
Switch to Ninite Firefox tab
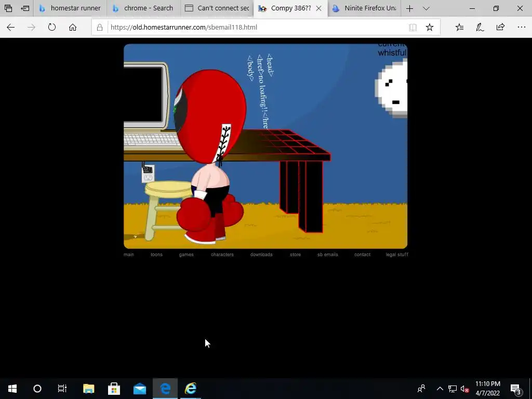364,8
